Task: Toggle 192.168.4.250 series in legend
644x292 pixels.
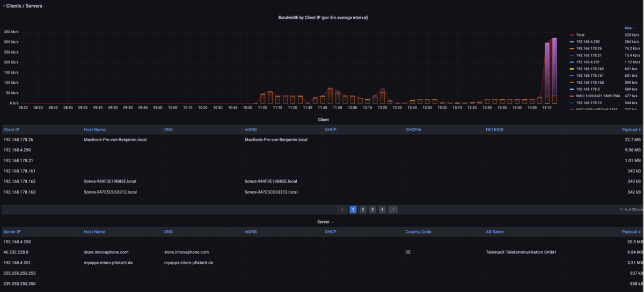Action: (x=592, y=41)
